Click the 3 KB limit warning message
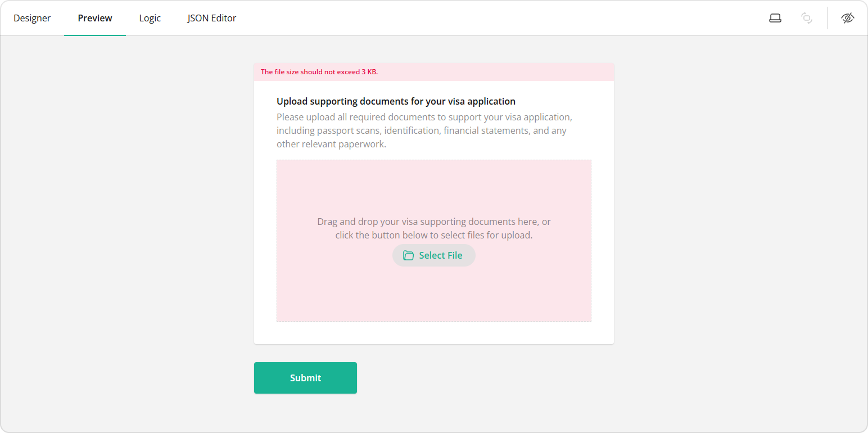Viewport: 868px width, 433px height. click(x=319, y=71)
